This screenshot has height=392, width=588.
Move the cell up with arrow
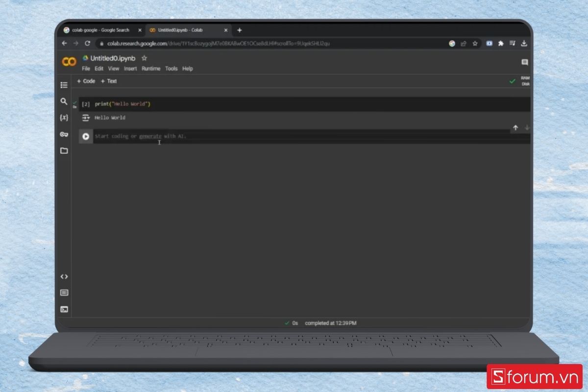coord(515,127)
